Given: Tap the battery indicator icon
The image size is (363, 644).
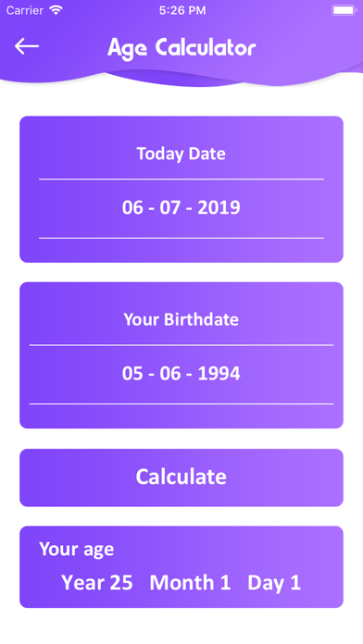Looking at the screenshot, I should tap(344, 10).
